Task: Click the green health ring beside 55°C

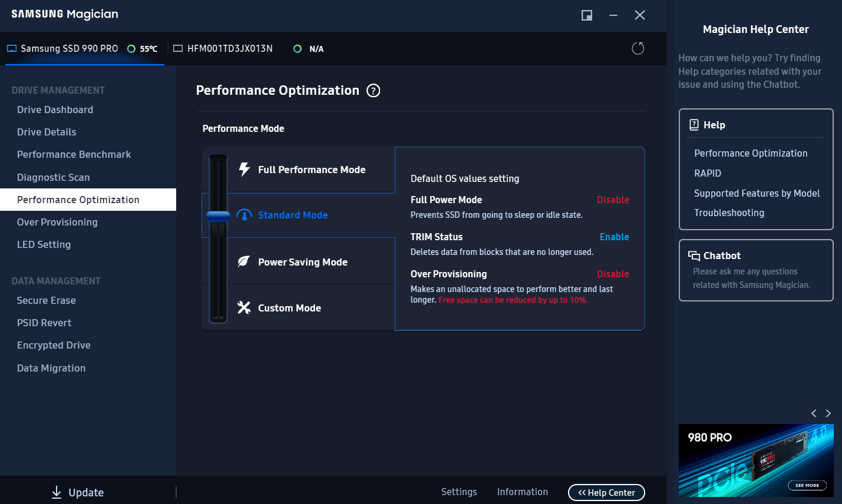Action: pos(131,49)
